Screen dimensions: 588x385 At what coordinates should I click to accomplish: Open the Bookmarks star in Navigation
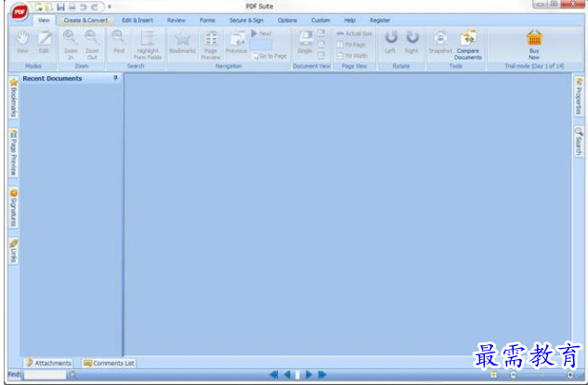click(182, 42)
